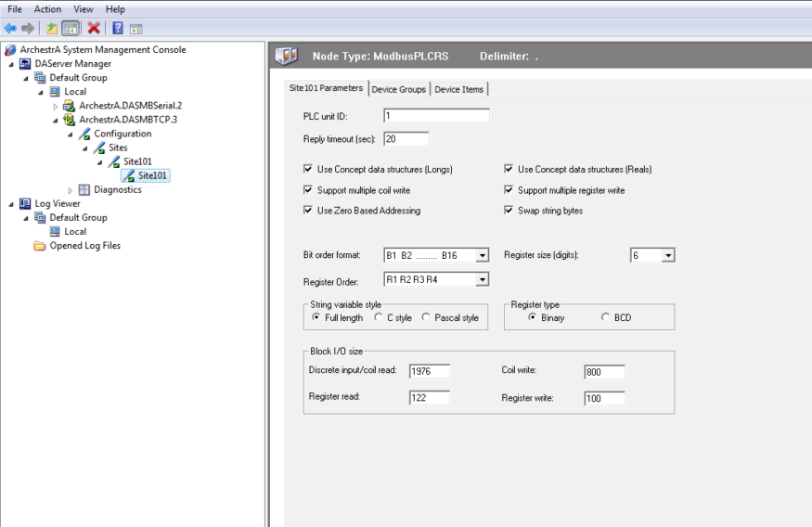Toggle Support multiple coil write checkbox
812x527 pixels.
[x=308, y=190]
